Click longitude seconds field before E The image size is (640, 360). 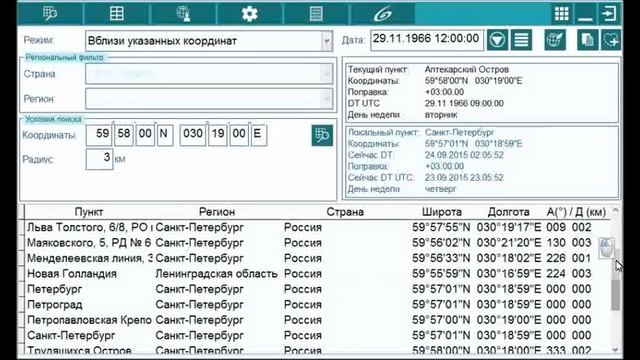click(x=239, y=135)
